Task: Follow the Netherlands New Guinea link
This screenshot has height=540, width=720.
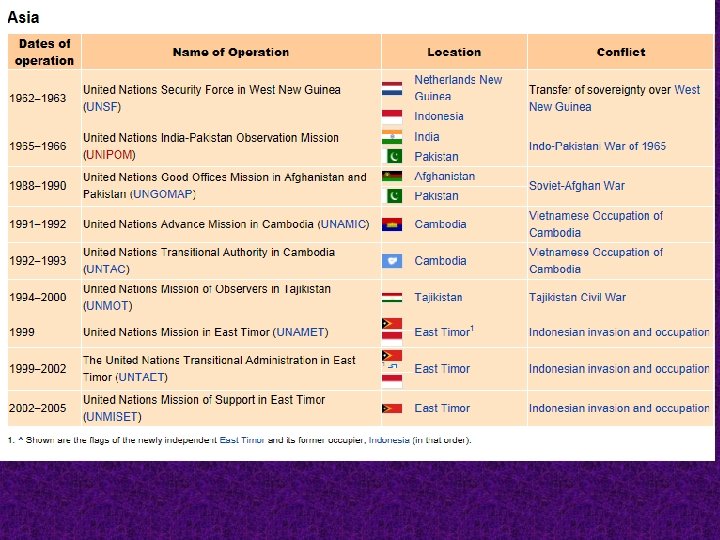Action: (458, 88)
